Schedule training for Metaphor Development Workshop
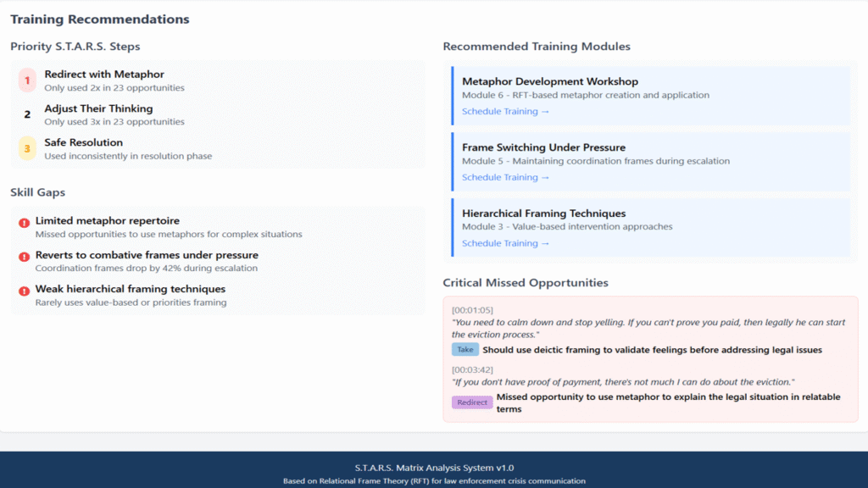The image size is (868, 488). [505, 112]
